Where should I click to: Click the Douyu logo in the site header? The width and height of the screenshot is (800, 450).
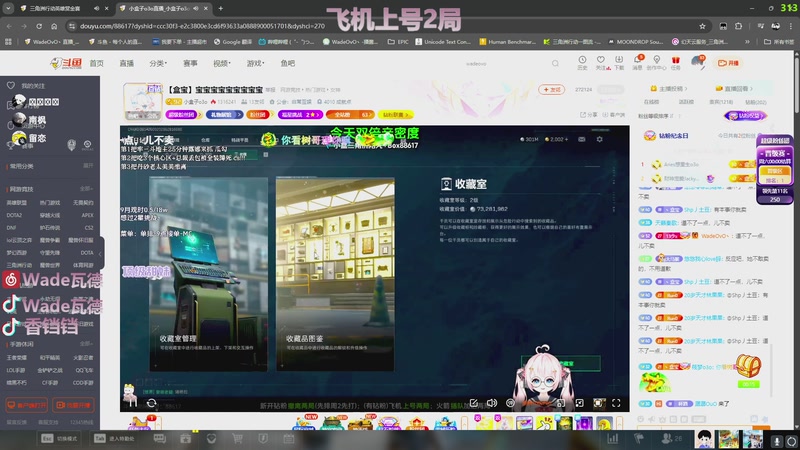66,63
